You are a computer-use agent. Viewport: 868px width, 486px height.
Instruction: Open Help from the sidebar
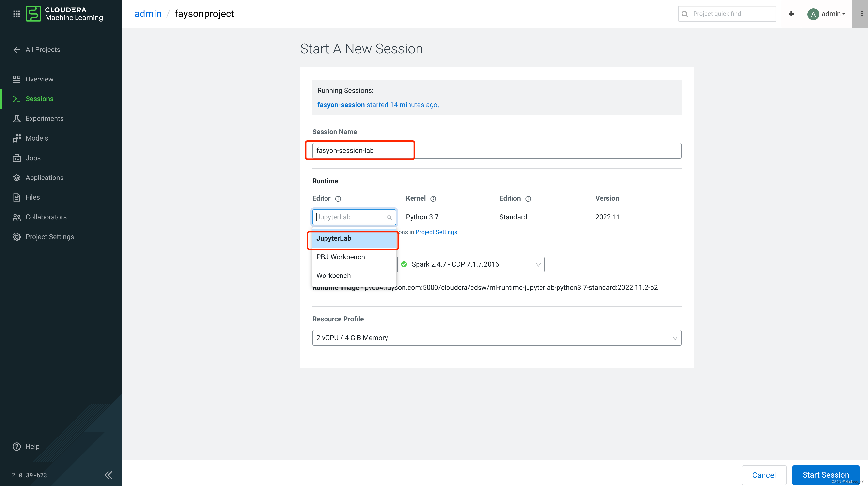[32, 446]
